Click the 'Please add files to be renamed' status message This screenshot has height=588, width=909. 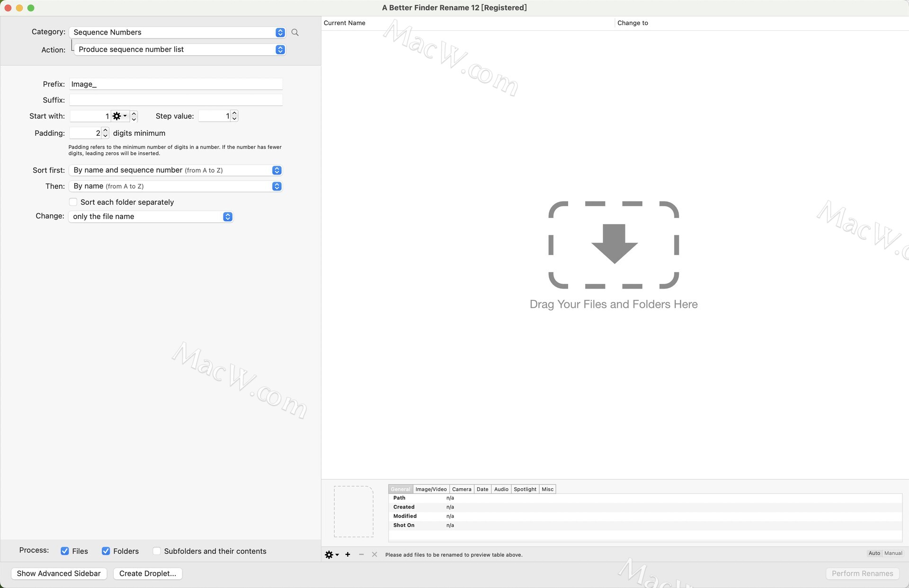coord(454,554)
